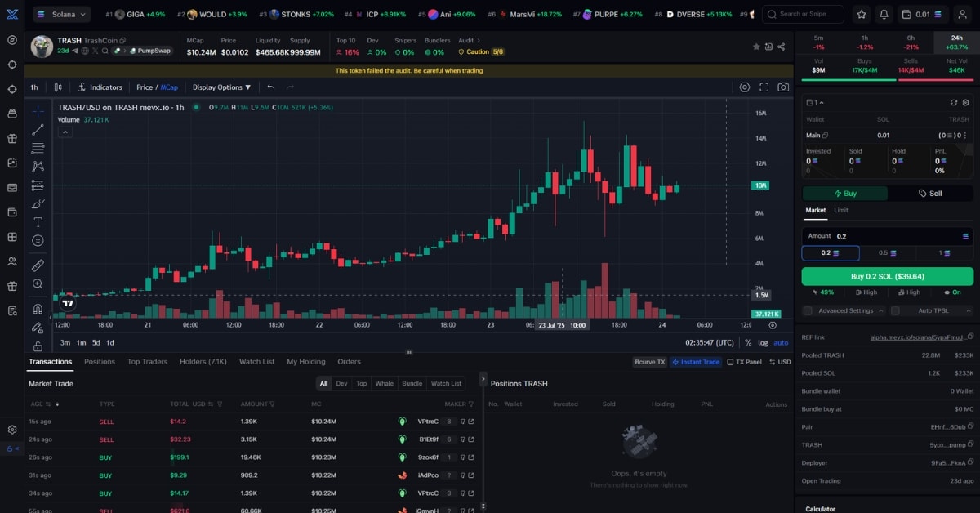This screenshot has height=513, width=980.
Task: Select the 0.5 SOL amount preset
Action: tap(887, 253)
